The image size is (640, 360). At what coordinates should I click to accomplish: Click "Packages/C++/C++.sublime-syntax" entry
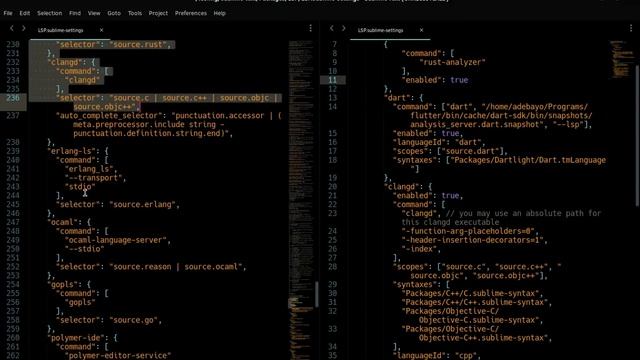[474, 302]
